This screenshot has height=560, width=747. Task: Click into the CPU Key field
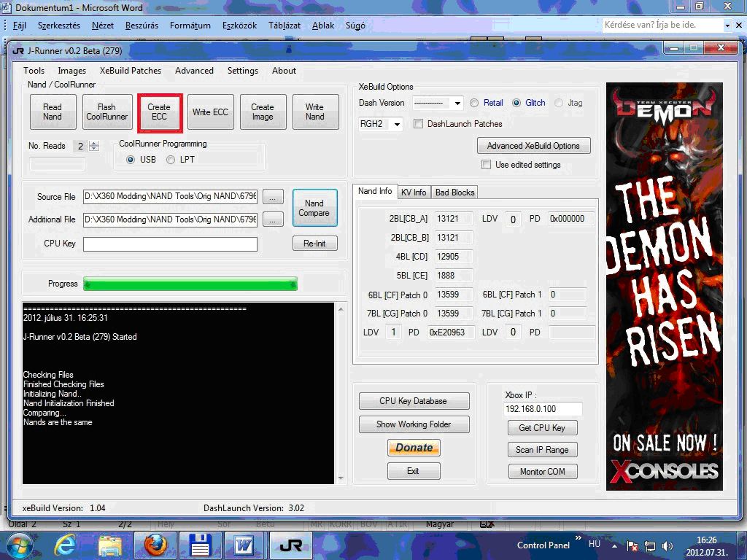click(x=170, y=244)
